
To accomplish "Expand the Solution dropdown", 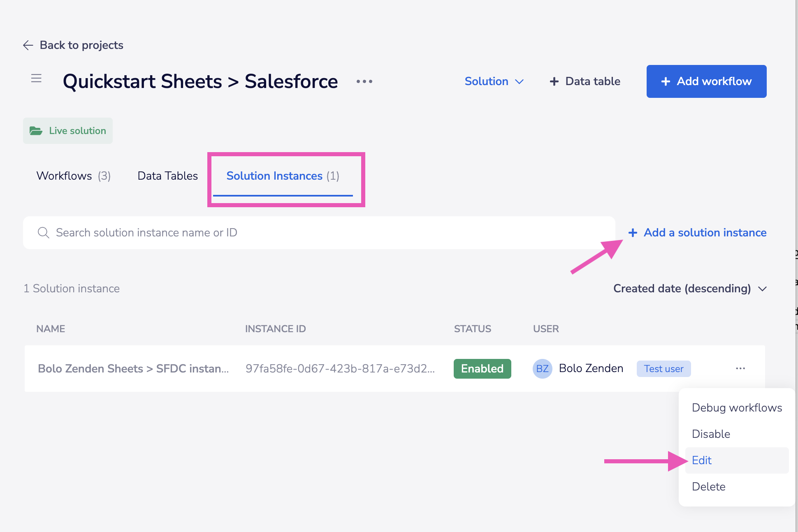I will [x=494, y=81].
